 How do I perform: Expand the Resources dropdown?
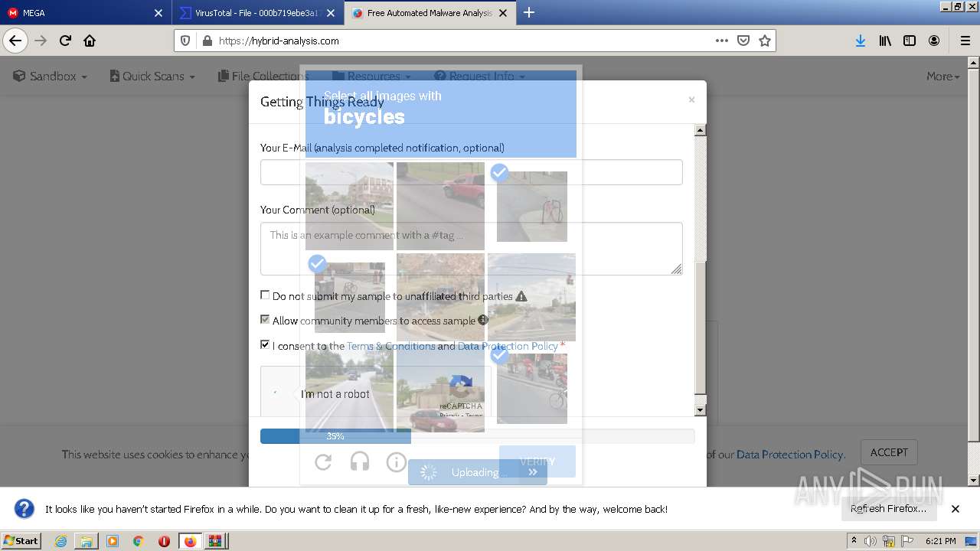pos(371,76)
